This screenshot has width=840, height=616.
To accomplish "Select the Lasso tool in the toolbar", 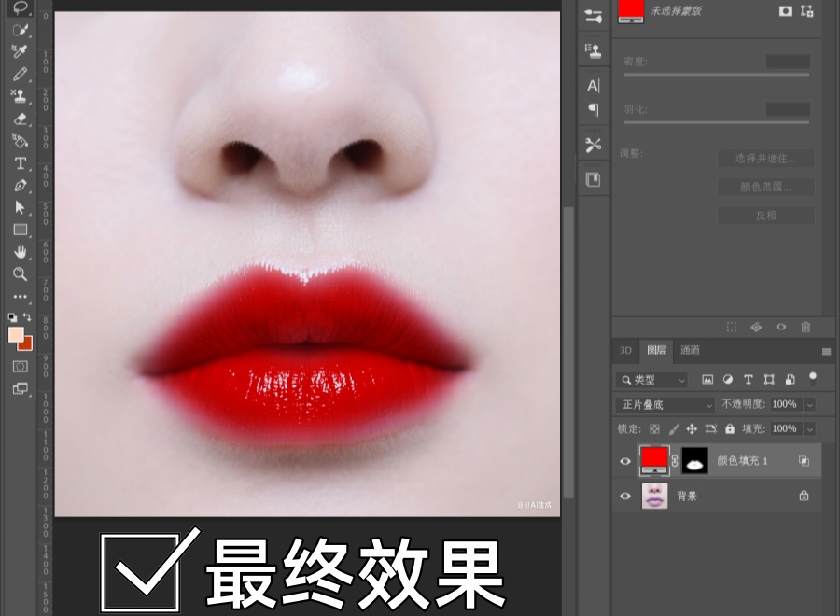I will click(x=21, y=9).
